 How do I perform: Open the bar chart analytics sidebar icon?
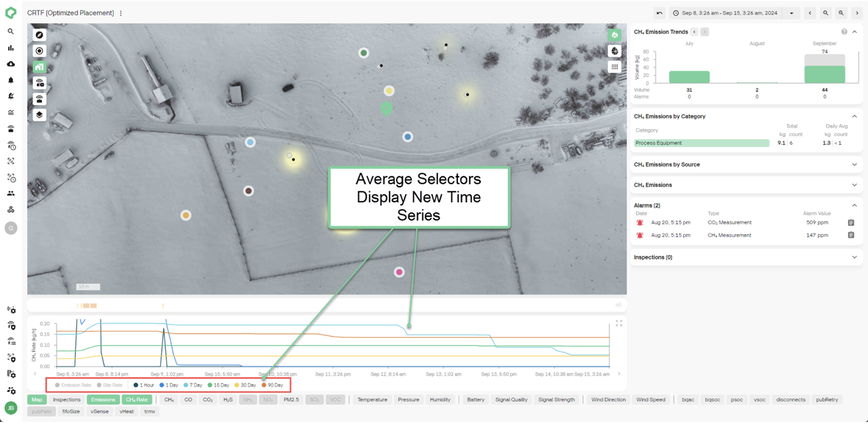click(11, 48)
